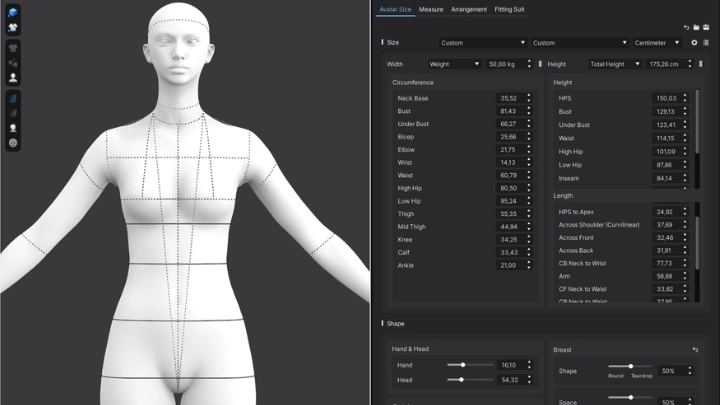Image resolution: width=720 pixels, height=405 pixels.
Task: Click the connected nodes icon in left toolbar
Action: click(x=13, y=63)
